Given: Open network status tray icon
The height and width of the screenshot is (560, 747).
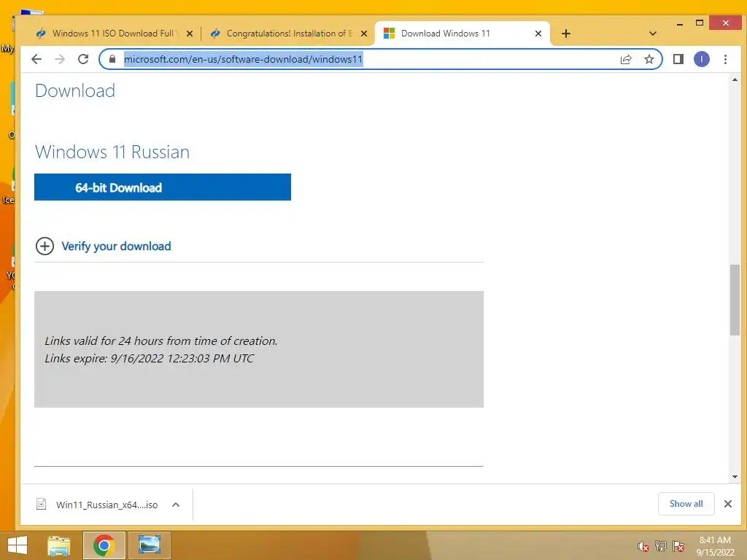Looking at the screenshot, I should coord(661,546).
